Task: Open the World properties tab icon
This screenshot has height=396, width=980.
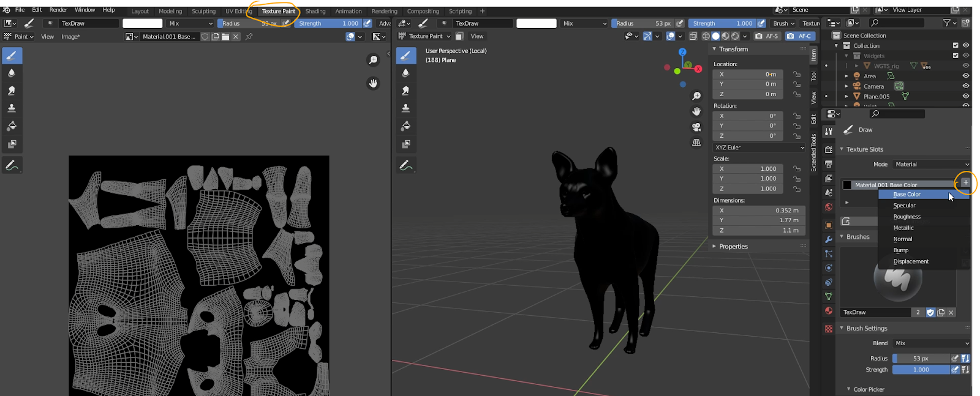Action: pos(829,207)
